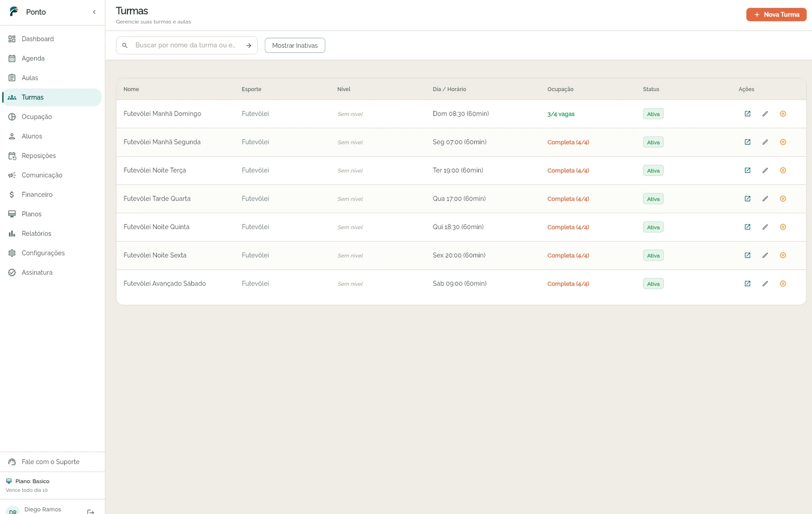Create a class with Nova Turma

tap(776, 15)
